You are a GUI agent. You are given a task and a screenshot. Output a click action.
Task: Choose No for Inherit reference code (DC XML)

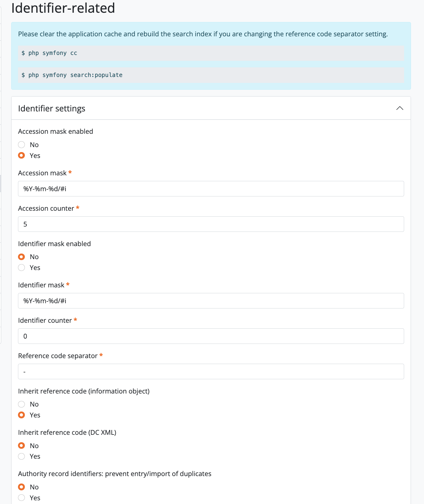point(21,446)
